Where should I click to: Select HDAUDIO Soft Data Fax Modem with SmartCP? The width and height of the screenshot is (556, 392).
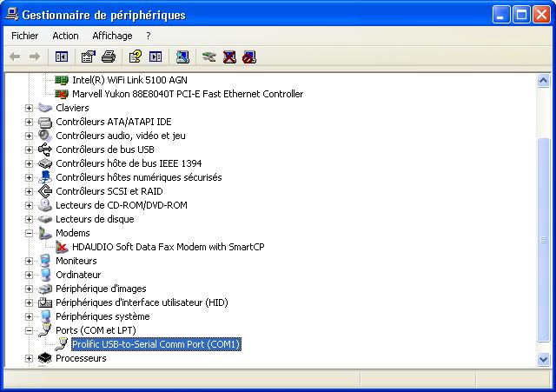click(168, 247)
